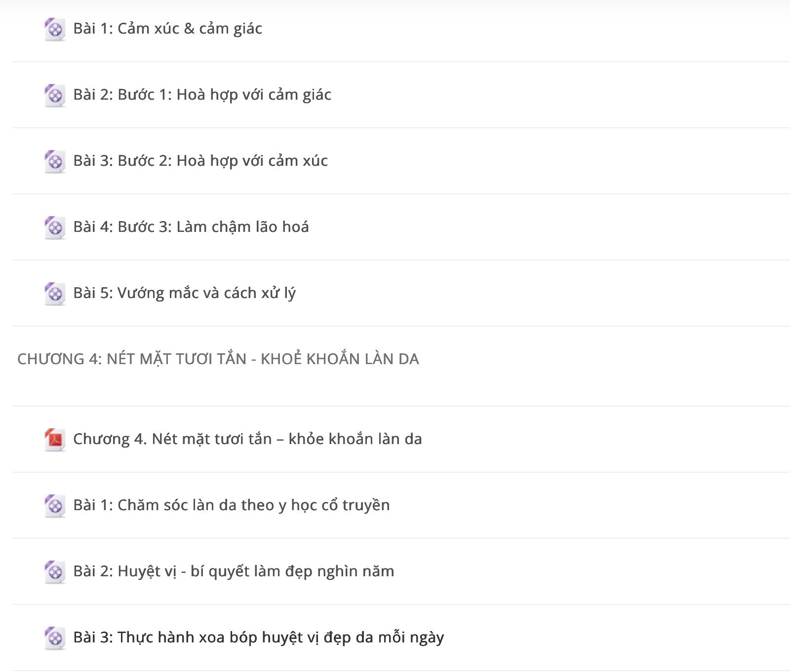Open Bài 3: Bước 2: Hoà hợp với cảm xúc

tap(200, 161)
